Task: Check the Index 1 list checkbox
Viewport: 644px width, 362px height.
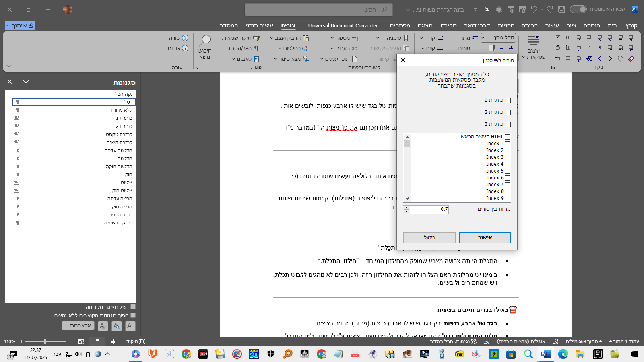Action: tap(507, 144)
